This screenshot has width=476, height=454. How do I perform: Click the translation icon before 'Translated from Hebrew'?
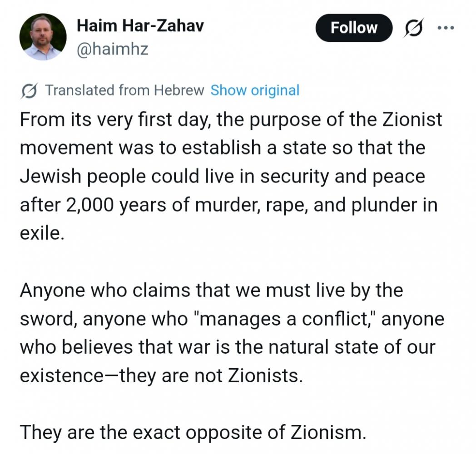29,90
